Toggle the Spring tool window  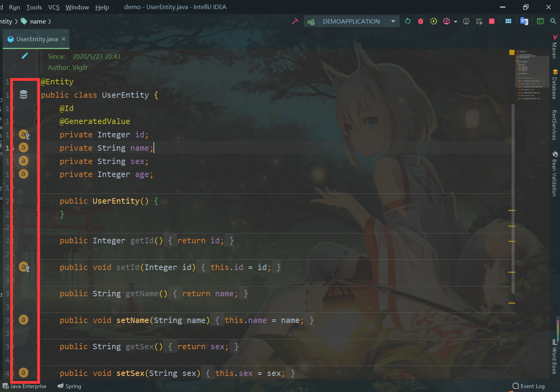coord(69,386)
